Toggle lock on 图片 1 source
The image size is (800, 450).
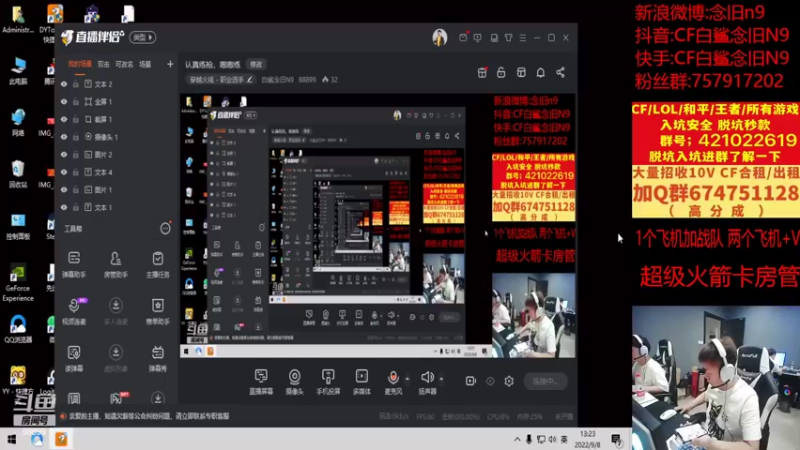click(76, 190)
